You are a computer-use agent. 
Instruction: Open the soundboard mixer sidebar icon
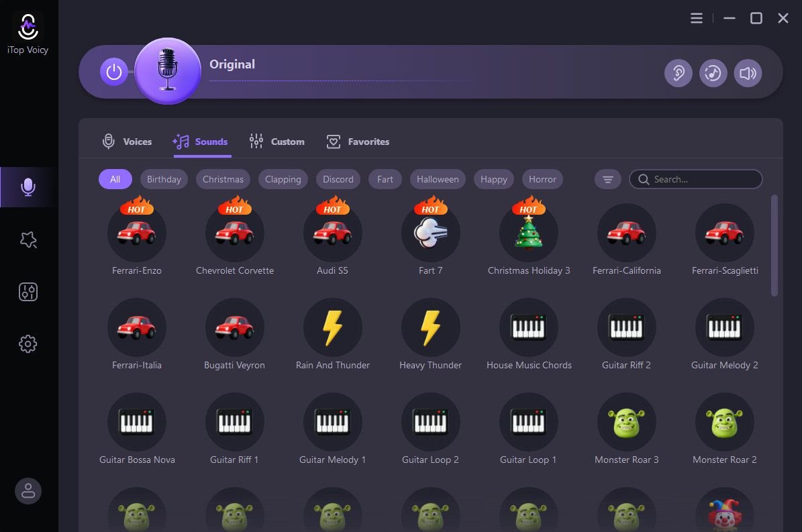click(x=28, y=292)
